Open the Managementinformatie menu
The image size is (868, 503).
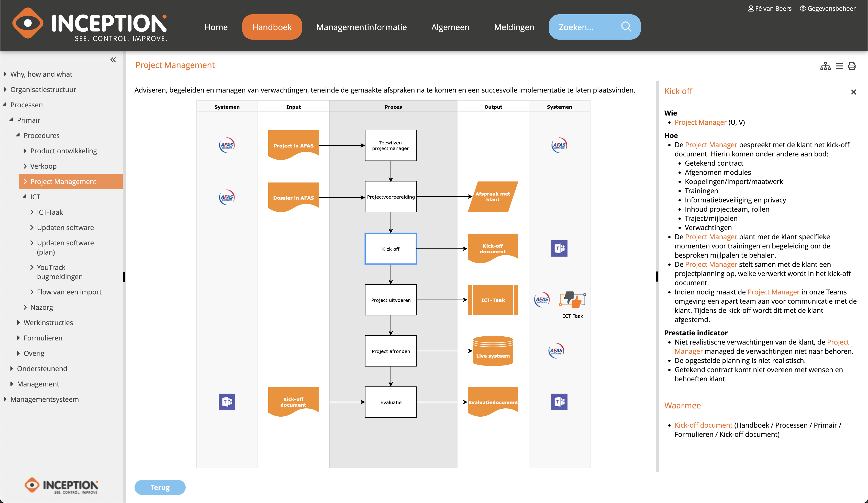pos(361,27)
